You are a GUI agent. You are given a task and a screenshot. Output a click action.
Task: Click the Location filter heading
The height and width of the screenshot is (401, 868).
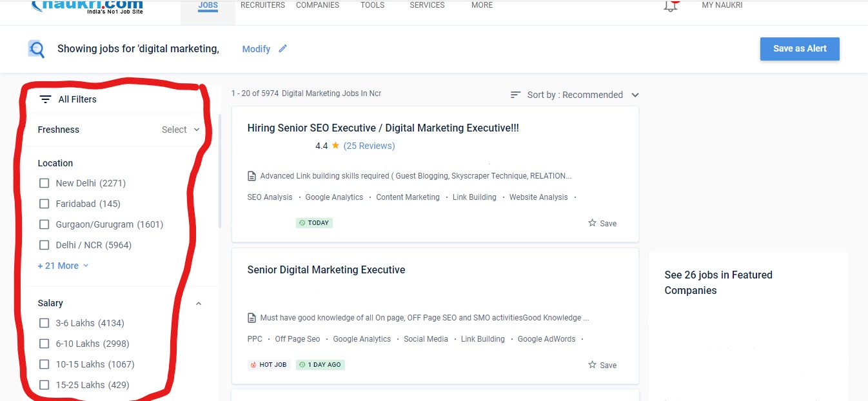coord(55,163)
